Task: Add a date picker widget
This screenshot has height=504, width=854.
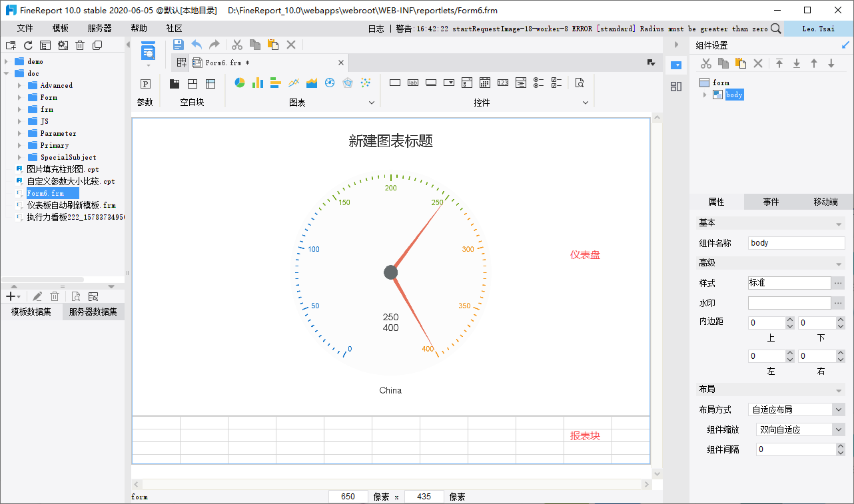Action: coord(485,83)
